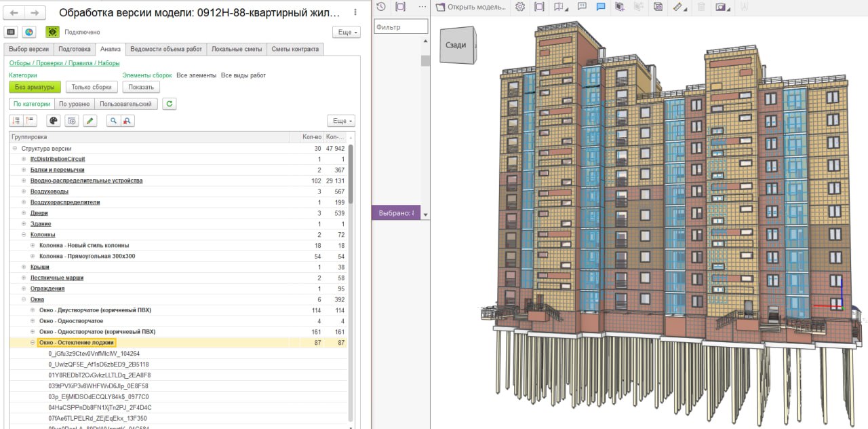Click the green refresh button beside Пользовательский
868x429 pixels.
(x=169, y=104)
